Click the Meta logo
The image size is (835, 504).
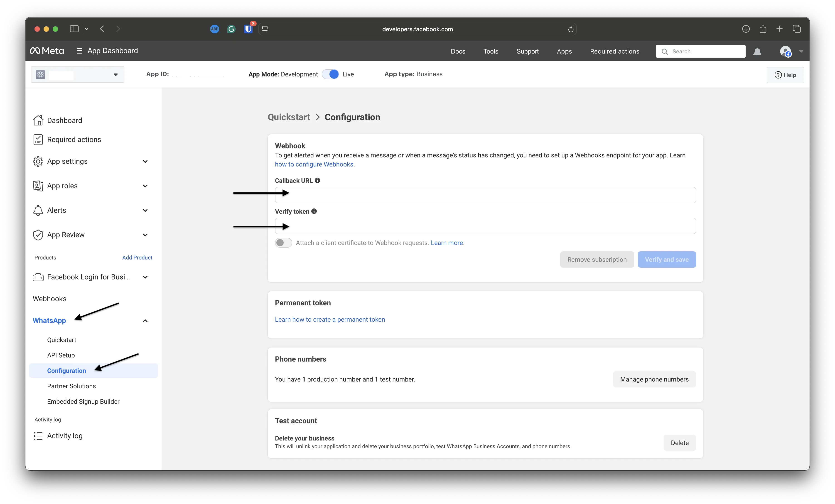tap(47, 51)
